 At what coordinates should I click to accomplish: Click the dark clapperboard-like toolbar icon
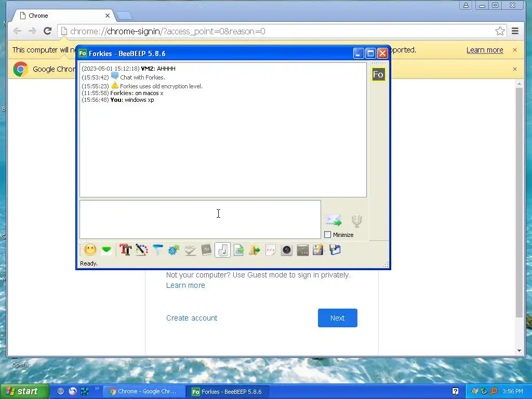(303, 250)
